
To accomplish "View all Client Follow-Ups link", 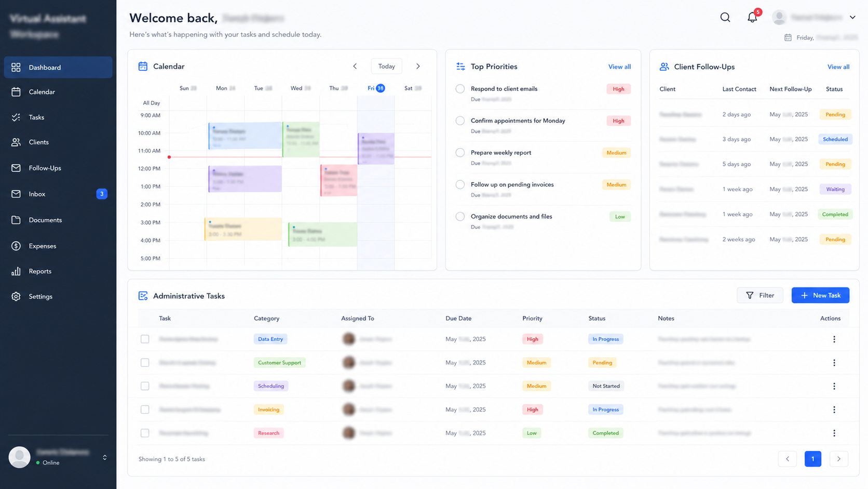I will [x=838, y=67].
